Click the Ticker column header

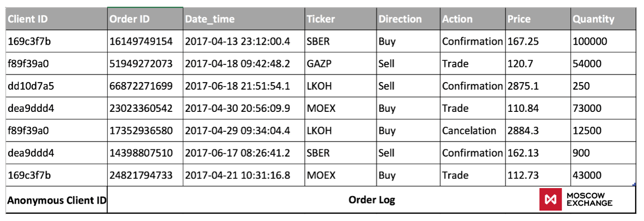click(341, 19)
